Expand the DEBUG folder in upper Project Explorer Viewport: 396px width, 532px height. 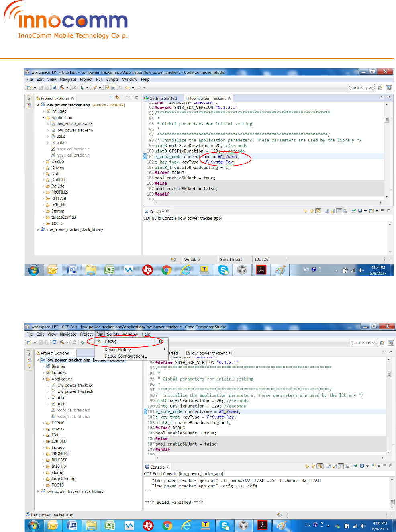(43, 162)
